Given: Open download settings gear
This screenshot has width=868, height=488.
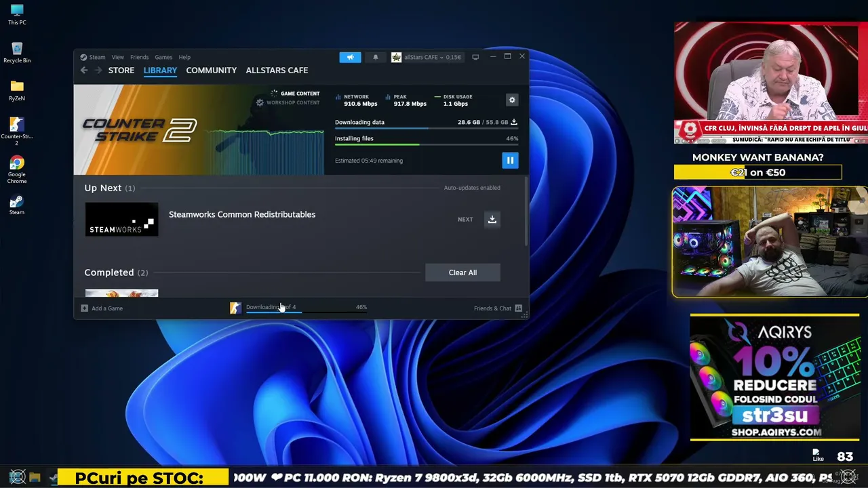Looking at the screenshot, I should (x=512, y=100).
